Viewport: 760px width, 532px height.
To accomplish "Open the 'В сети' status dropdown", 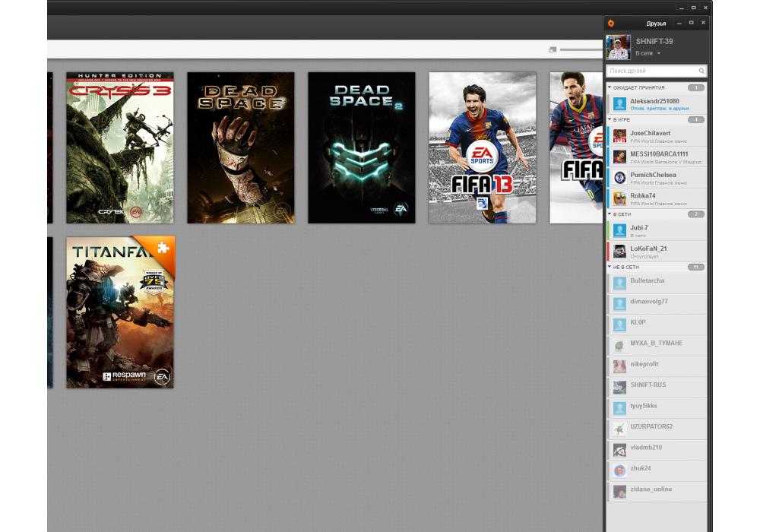I will [x=659, y=54].
